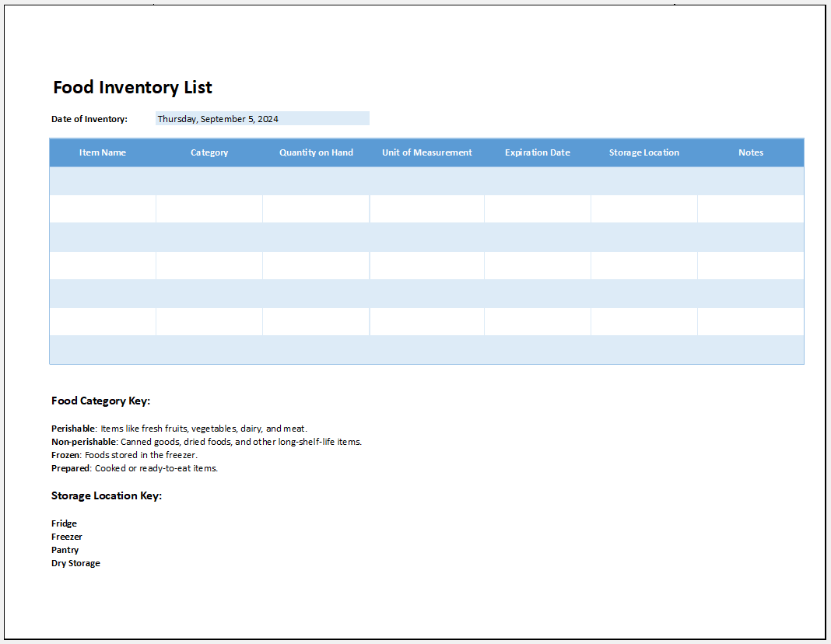Select the Item Name column header
The width and height of the screenshot is (831, 644).
pos(103,152)
